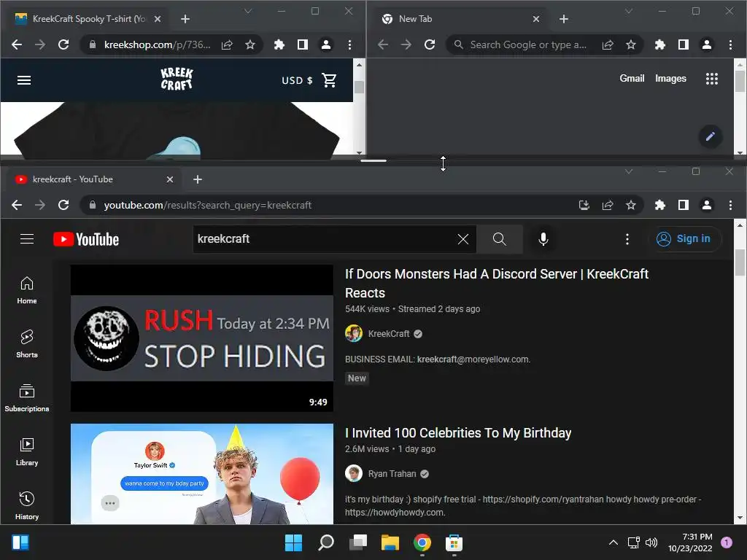The width and height of the screenshot is (747, 560).
Task: Open the YouTube guide hamburger menu
Action: click(x=27, y=239)
